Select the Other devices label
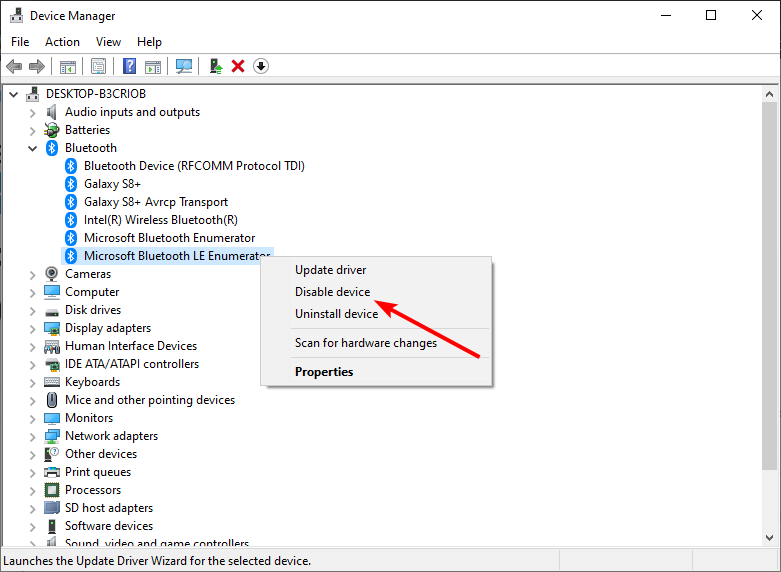The image size is (781, 572). (101, 454)
